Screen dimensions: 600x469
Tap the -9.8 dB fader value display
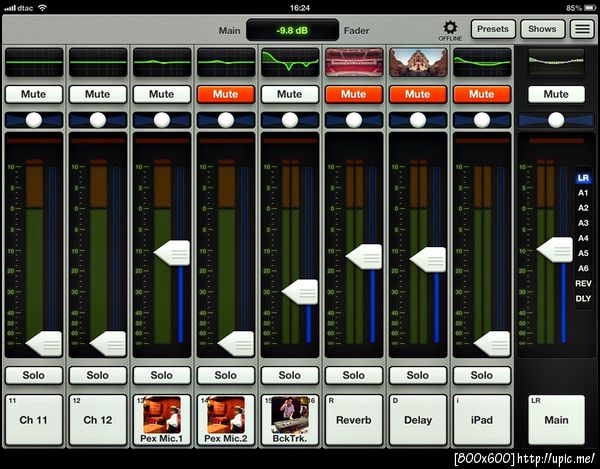click(292, 30)
